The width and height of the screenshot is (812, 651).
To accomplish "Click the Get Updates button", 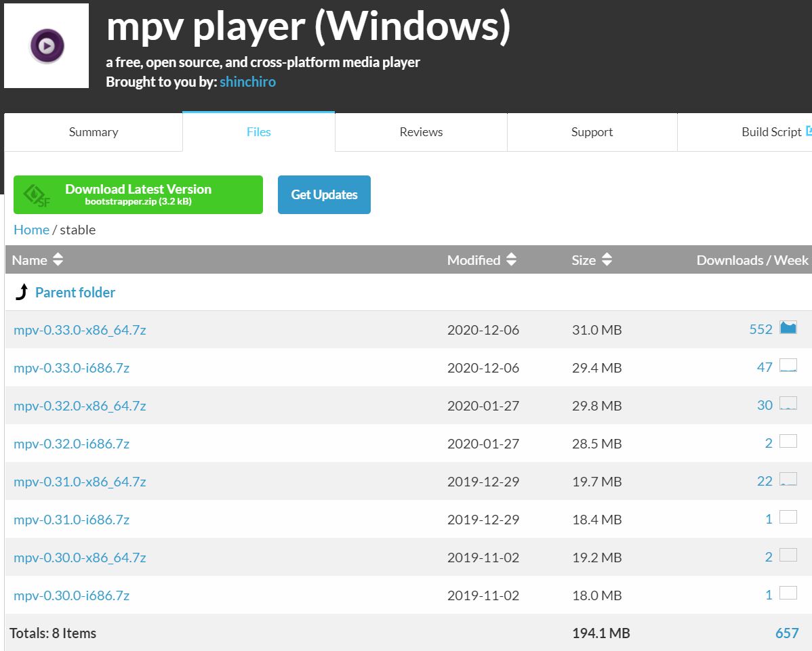I will click(324, 194).
